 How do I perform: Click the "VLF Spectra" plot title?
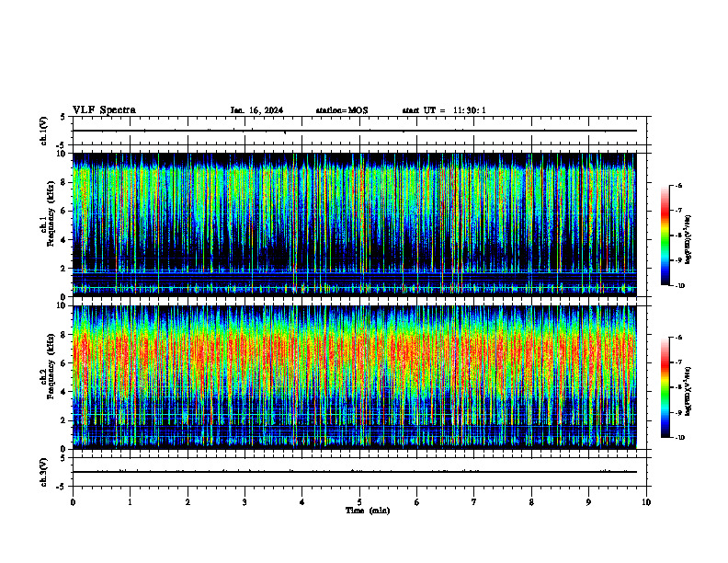[x=104, y=110]
